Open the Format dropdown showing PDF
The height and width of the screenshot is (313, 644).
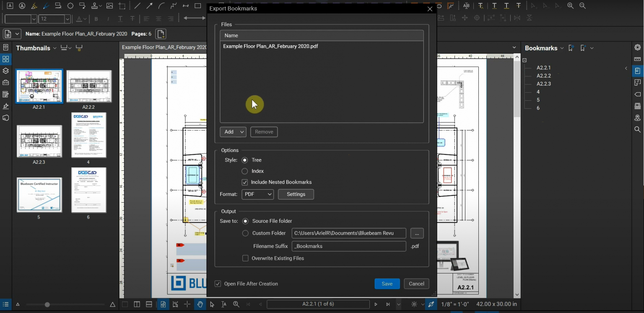[257, 194]
